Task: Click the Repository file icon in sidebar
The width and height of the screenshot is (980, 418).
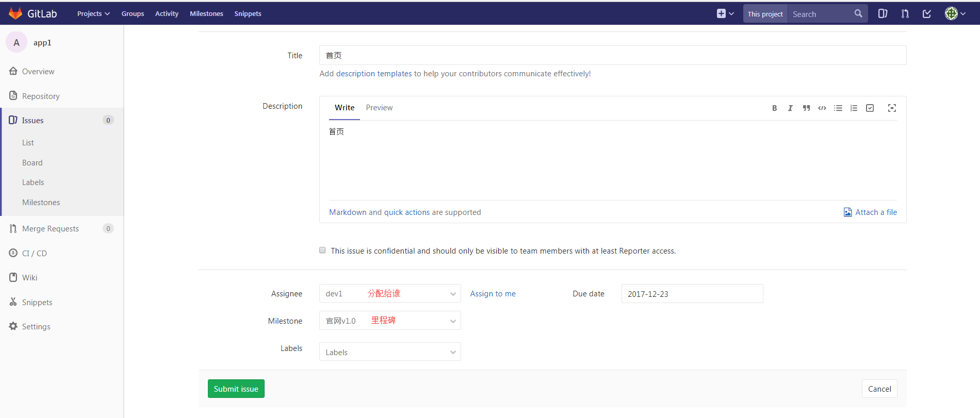Action: tap(13, 96)
